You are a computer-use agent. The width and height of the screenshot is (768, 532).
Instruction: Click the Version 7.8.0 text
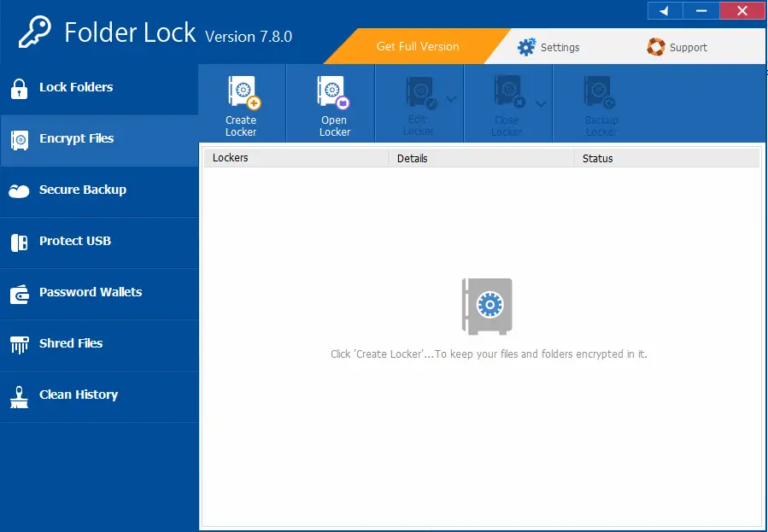(x=249, y=37)
